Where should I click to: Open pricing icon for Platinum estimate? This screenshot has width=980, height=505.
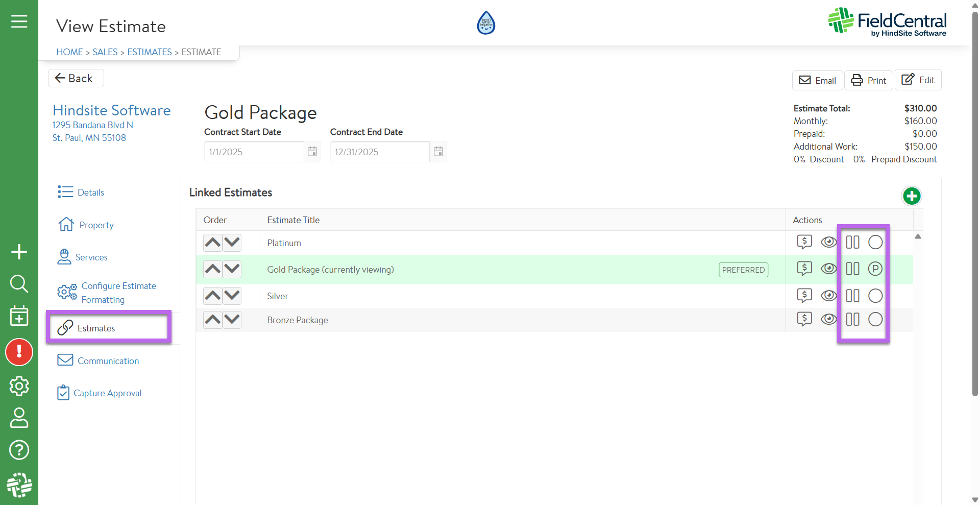point(804,242)
